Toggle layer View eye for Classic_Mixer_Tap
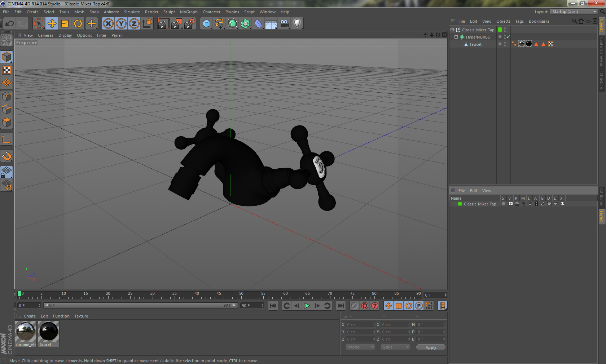Viewport: 606px width, 364px height. pyautogui.click(x=510, y=204)
